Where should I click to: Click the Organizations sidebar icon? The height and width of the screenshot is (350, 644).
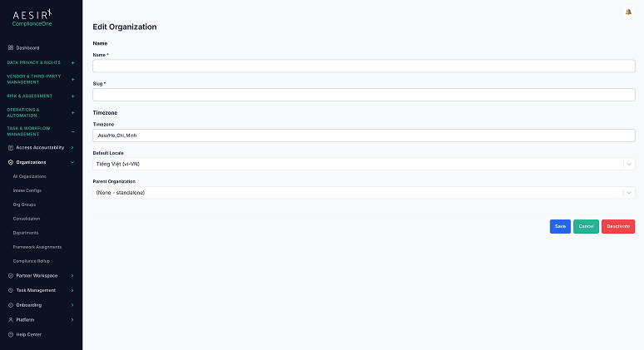click(11, 162)
